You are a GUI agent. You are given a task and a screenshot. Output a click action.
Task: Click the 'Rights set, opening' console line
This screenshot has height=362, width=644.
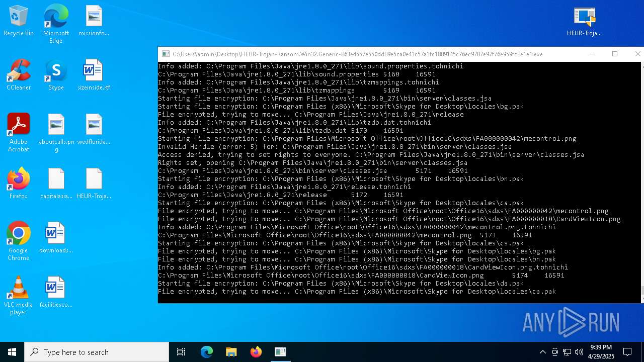(x=312, y=162)
